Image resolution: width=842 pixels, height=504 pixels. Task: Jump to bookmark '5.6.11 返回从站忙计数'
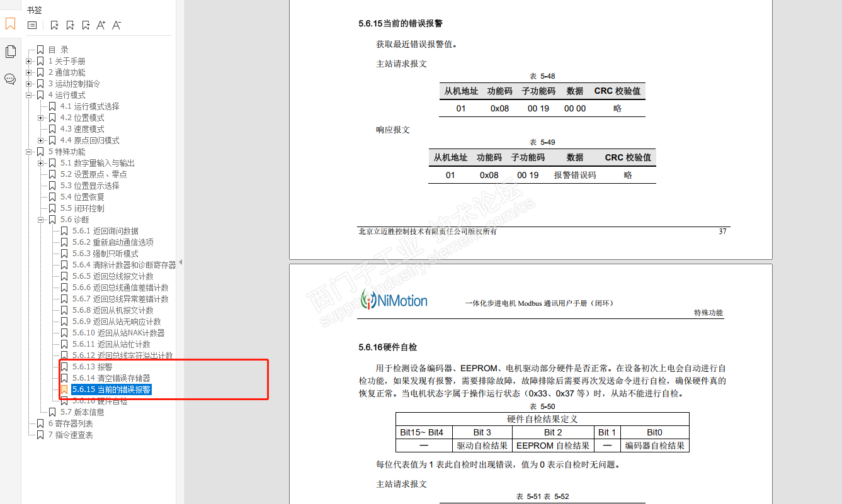(111, 344)
